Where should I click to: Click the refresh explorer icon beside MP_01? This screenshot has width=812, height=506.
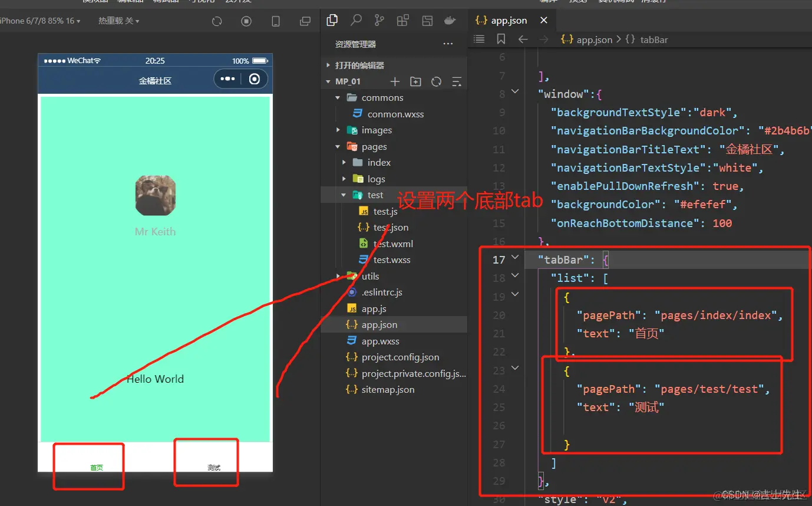(x=436, y=81)
